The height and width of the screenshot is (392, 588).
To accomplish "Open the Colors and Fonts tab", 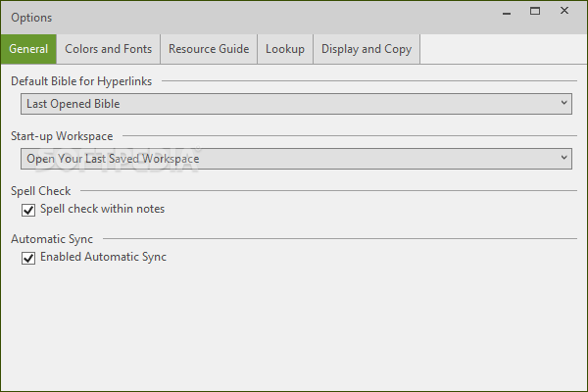I will pyautogui.click(x=109, y=49).
